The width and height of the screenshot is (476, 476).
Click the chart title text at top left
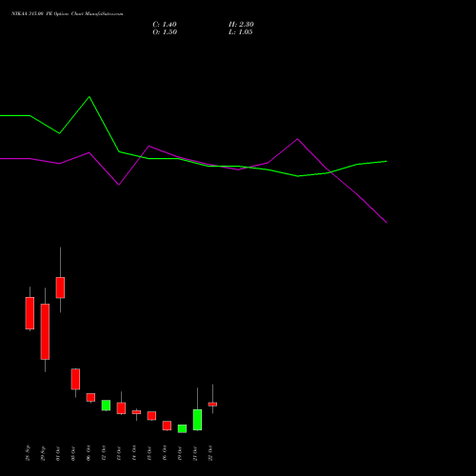68,14
